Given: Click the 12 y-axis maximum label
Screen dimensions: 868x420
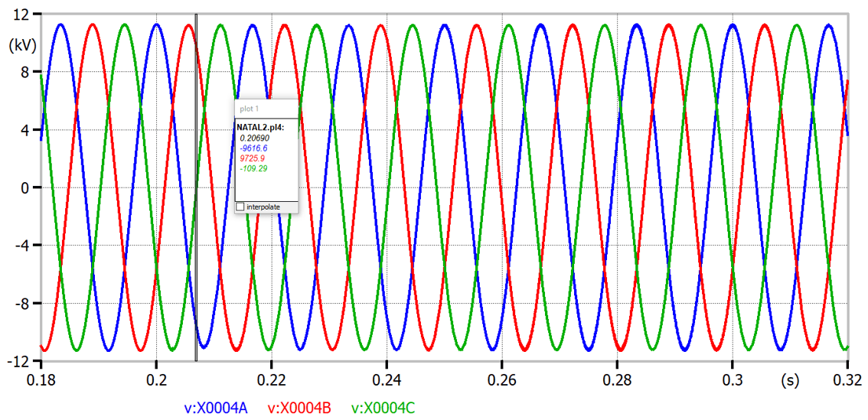Looking at the screenshot, I should click(x=21, y=14).
